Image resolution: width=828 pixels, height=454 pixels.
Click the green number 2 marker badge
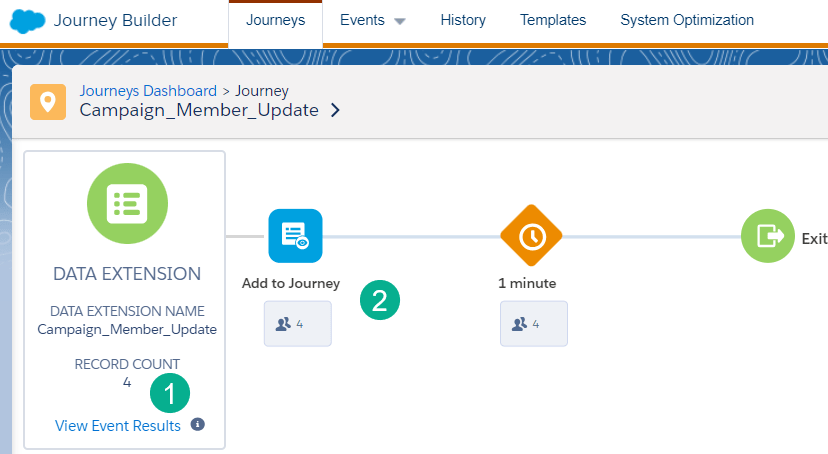pyautogui.click(x=380, y=300)
